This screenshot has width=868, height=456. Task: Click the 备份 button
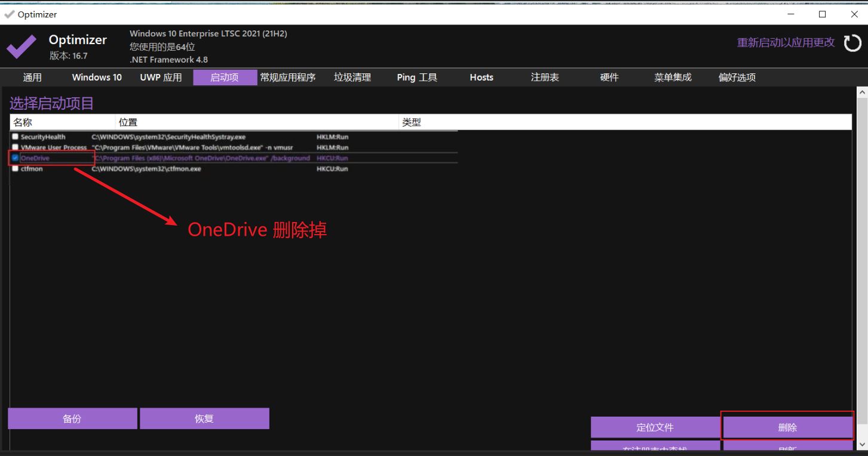pos(72,418)
